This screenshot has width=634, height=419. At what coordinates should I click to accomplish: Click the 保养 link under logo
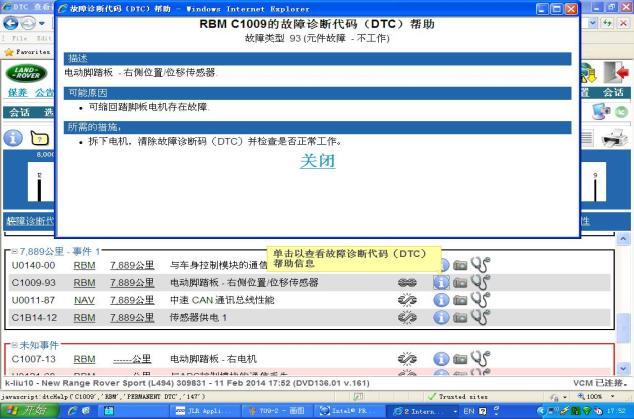[17, 93]
